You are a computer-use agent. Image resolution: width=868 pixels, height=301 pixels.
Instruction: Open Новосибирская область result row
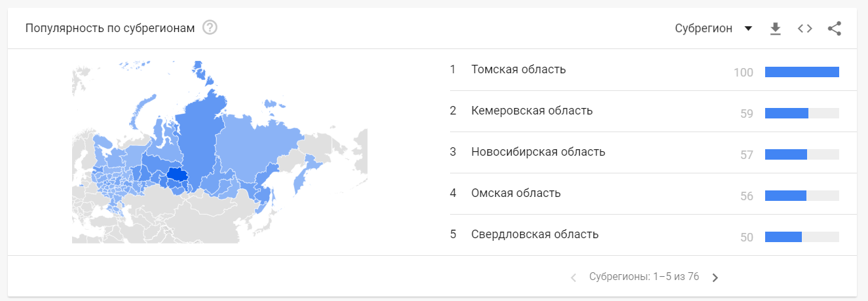(538, 152)
